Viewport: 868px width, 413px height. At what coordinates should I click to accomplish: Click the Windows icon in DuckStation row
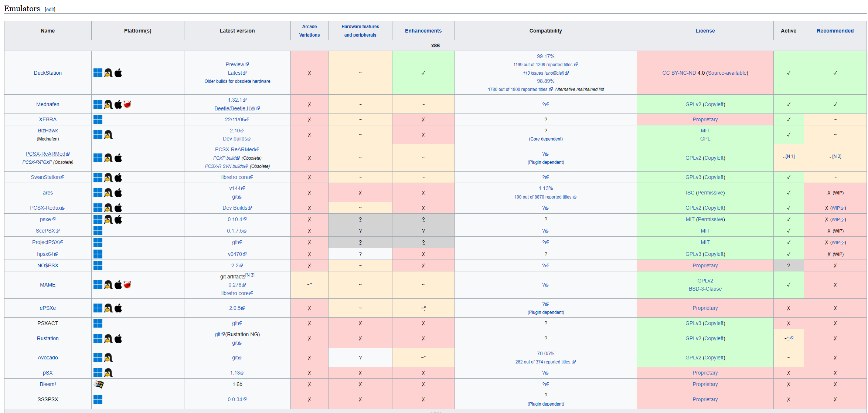click(x=98, y=73)
